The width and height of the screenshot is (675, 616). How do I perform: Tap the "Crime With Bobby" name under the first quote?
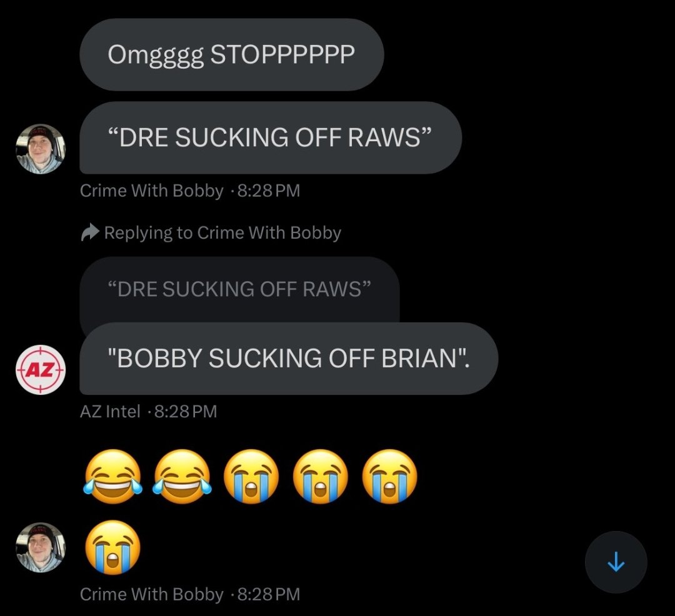click(x=151, y=191)
